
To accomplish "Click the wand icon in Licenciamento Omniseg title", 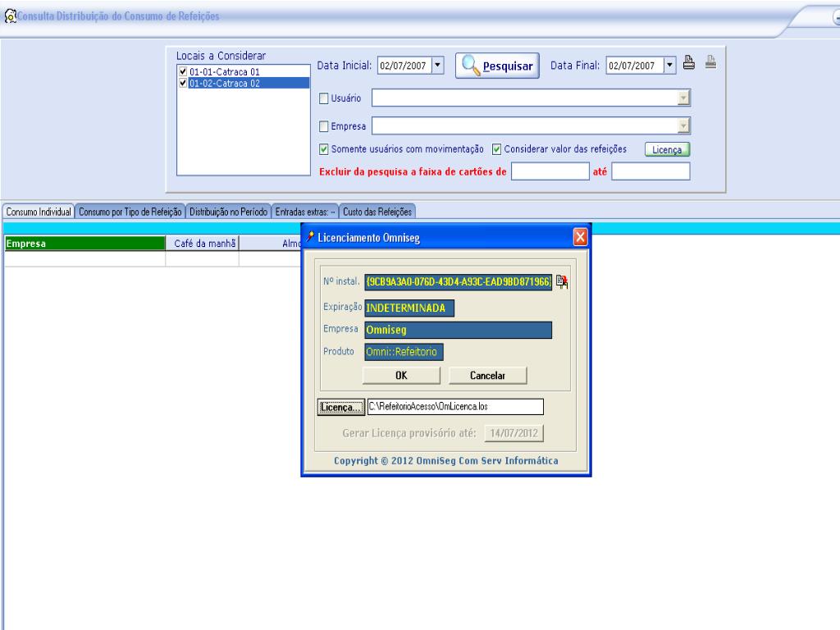I will click(310, 237).
